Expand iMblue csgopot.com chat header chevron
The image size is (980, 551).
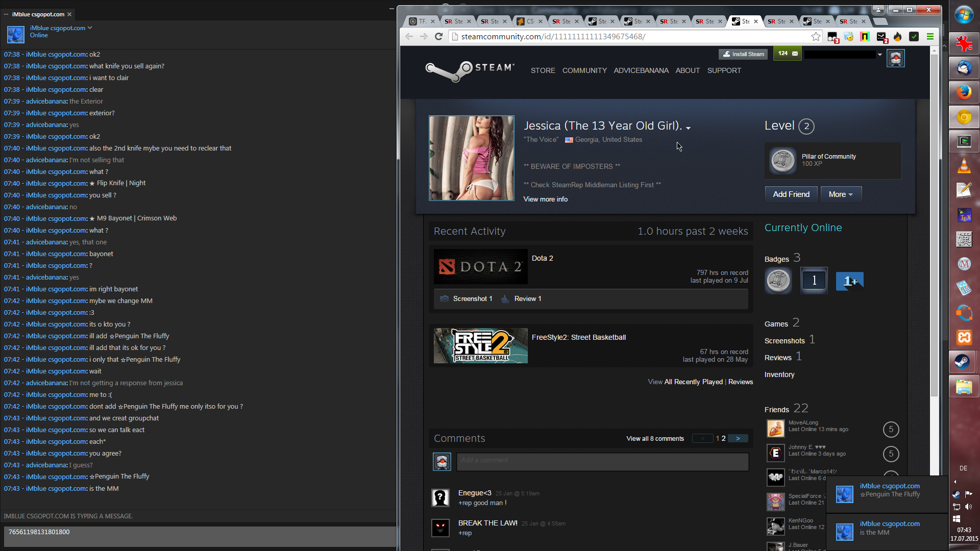pos(90,28)
